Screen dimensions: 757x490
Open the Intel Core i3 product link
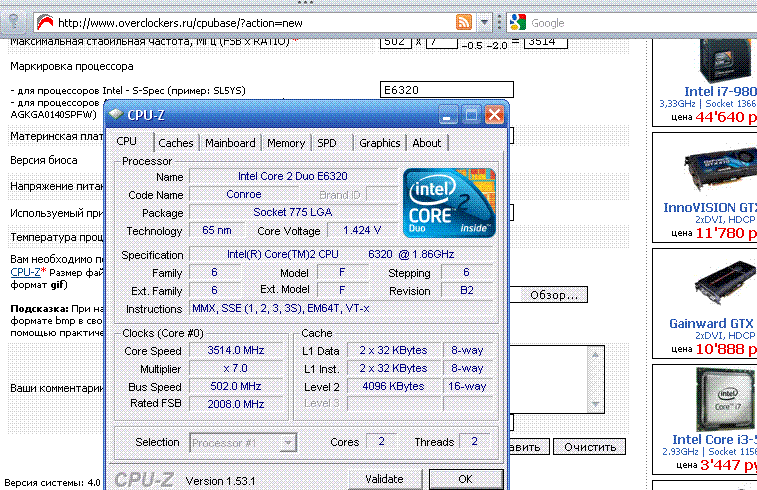tap(715, 439)
